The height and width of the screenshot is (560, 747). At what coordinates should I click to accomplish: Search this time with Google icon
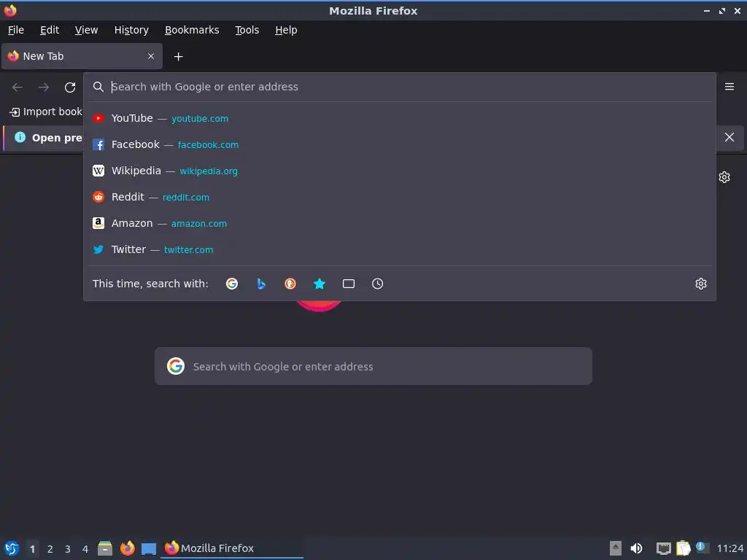232,284
